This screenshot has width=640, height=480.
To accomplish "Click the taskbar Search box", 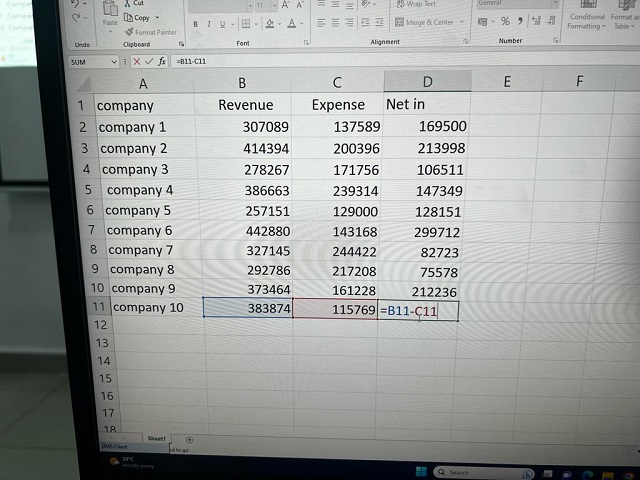I will click(484, 473).
